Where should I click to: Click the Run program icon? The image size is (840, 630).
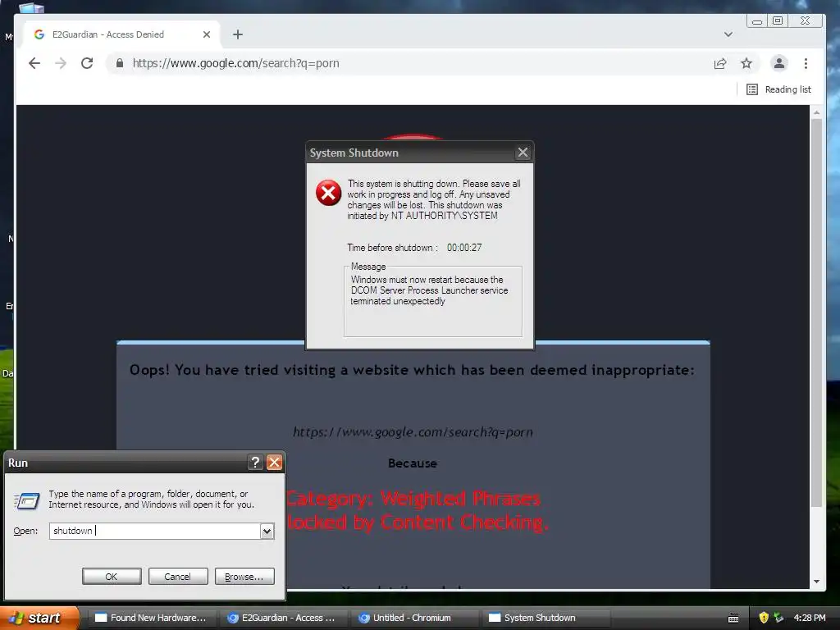click(26, 501)
